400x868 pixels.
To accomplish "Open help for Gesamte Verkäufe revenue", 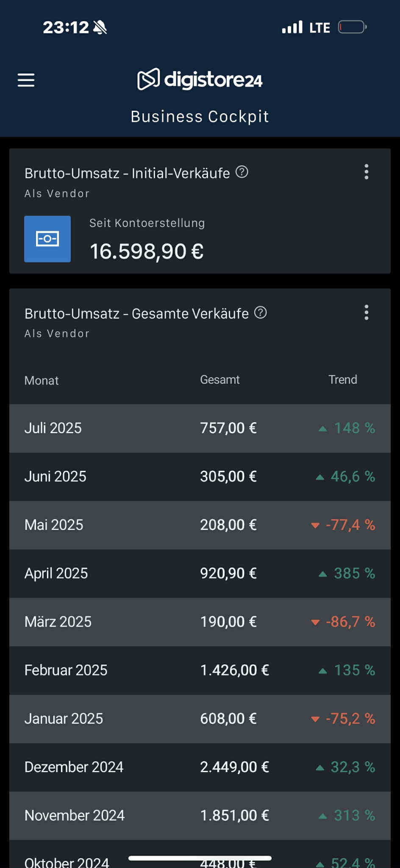I will tap(261, 313).
